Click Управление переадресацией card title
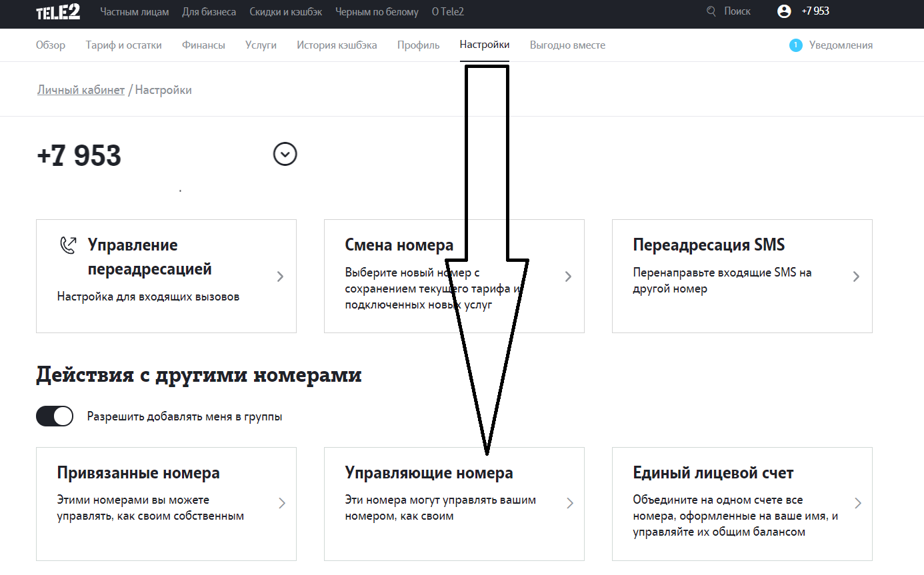The image size is (924, 575). pos(150,257)
